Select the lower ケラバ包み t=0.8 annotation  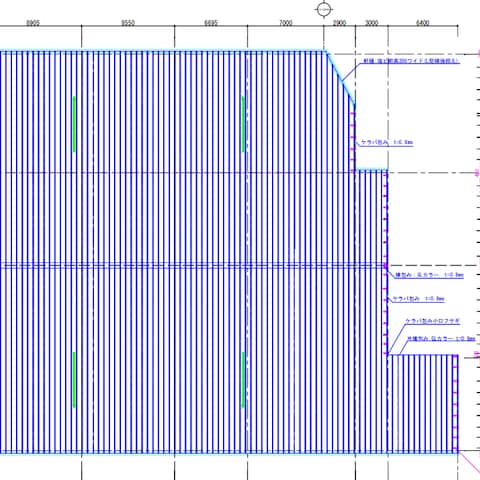coord(419,299)
